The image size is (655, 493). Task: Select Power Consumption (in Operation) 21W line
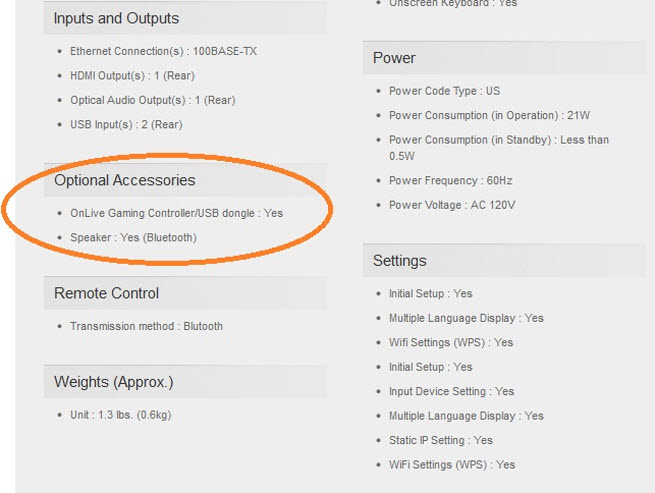[x=489, y=115]
